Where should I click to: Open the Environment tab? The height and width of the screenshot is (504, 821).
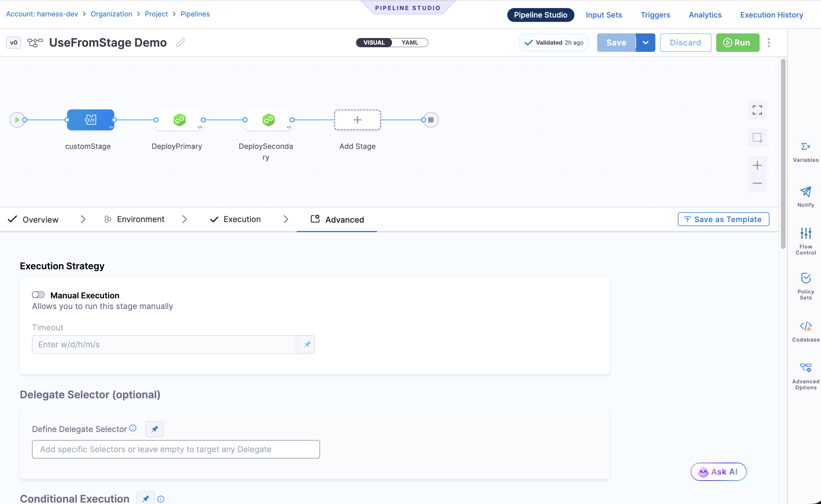pos(134,219)
